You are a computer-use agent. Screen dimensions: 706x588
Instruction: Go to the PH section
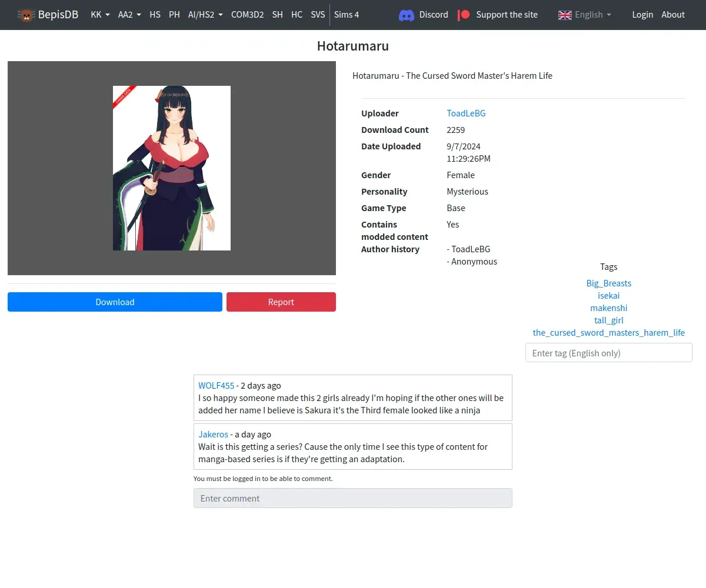pos(174,15)
